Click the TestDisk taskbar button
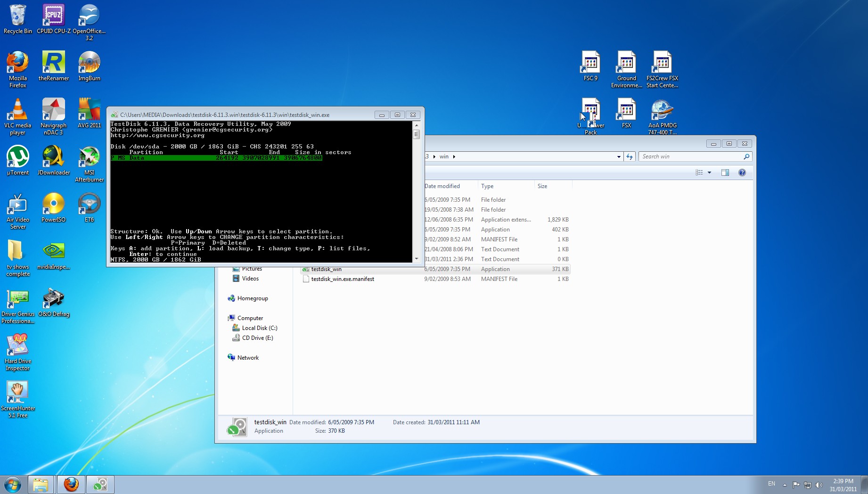 pos(100,485)
